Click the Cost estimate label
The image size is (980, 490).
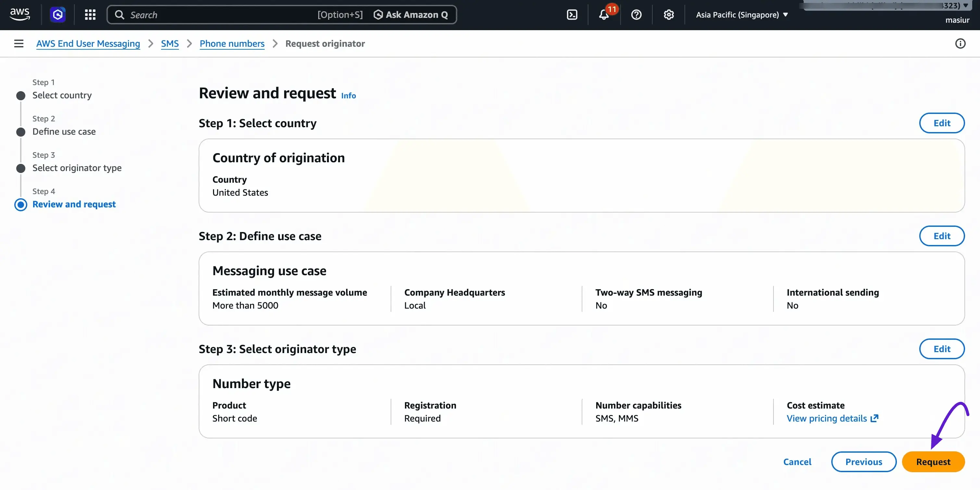click(x=816, y=405)
